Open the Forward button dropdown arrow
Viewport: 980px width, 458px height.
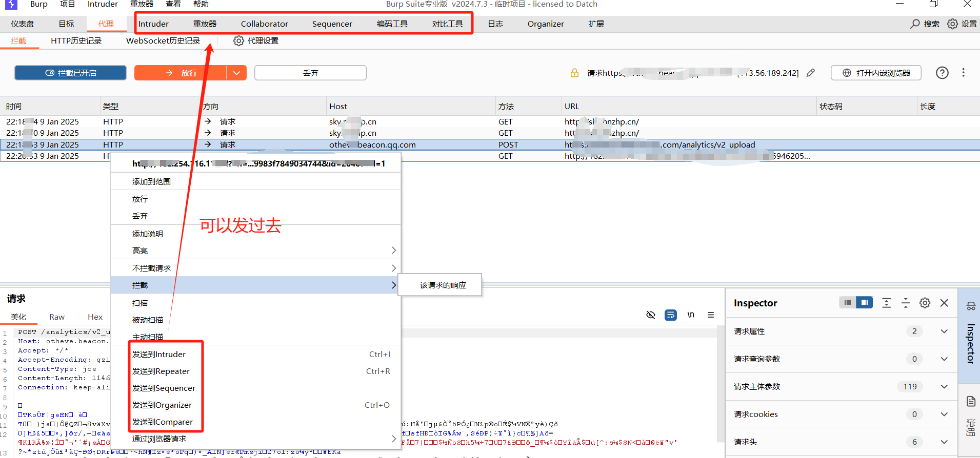click(236, 73)
